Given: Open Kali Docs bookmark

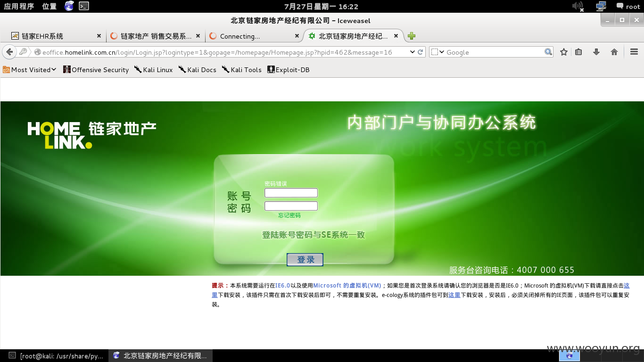Looking at the screenshot, I should click(x=198, y=70).
